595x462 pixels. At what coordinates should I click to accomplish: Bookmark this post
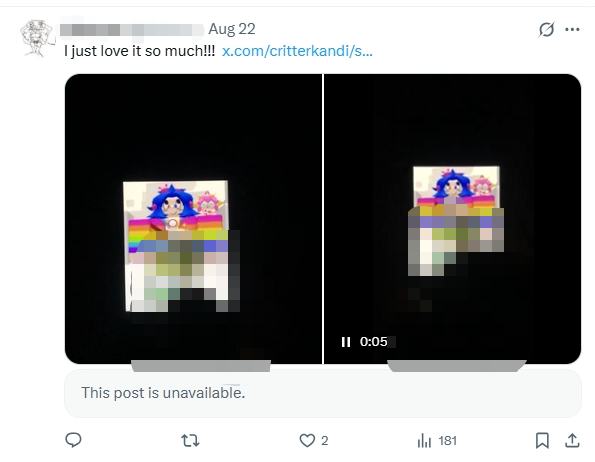point(542,440)
